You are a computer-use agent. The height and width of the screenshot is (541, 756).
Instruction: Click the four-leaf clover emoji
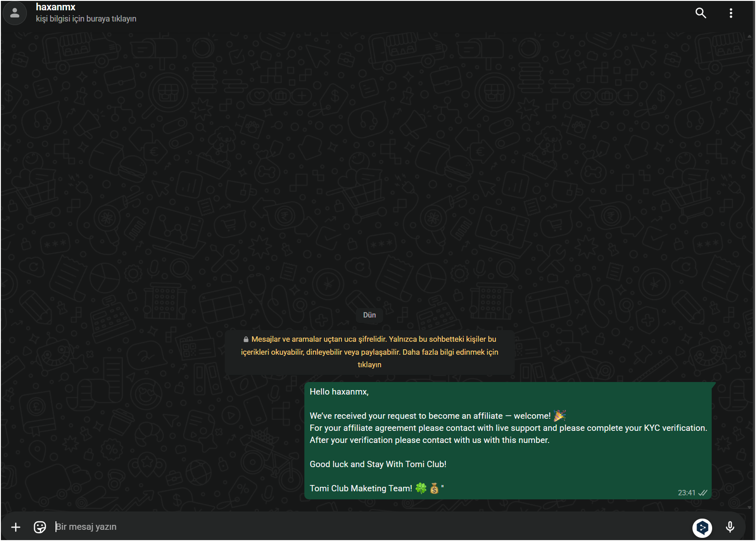[421, 488]
